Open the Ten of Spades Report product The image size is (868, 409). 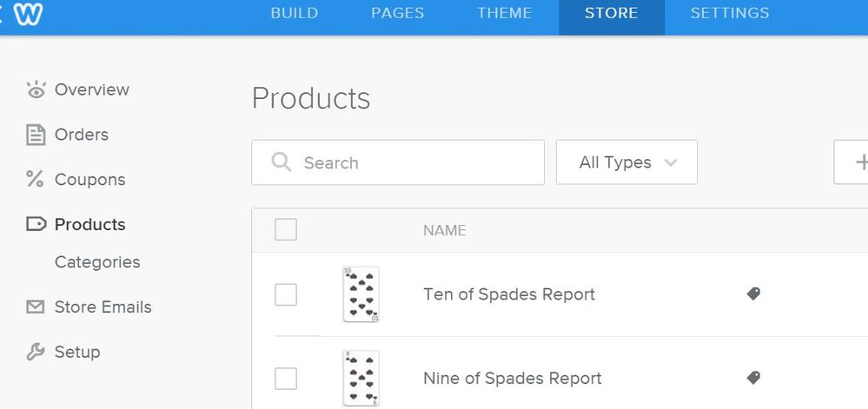pyautogui.click(x=509, y=294)
